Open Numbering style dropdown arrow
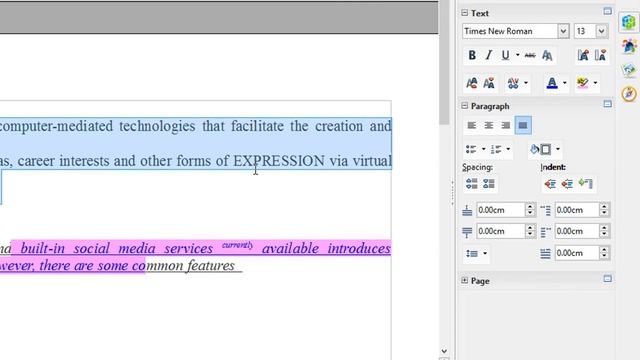 (x=508, y=149)
